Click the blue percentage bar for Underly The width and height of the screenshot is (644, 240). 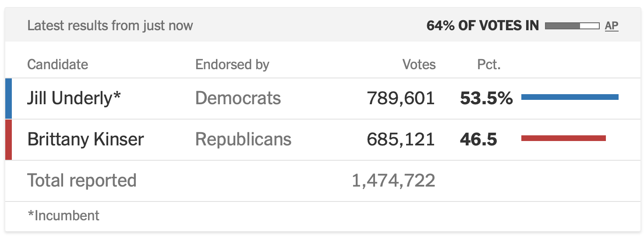570,97
